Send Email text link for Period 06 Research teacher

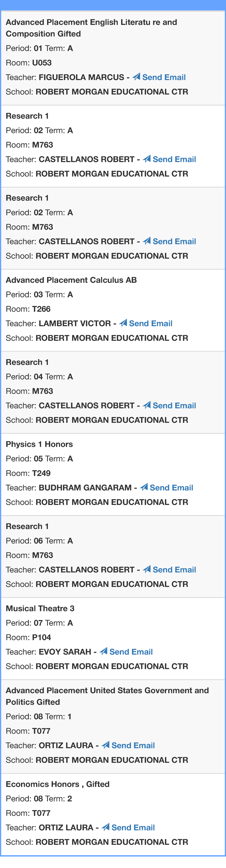[174, 570]
